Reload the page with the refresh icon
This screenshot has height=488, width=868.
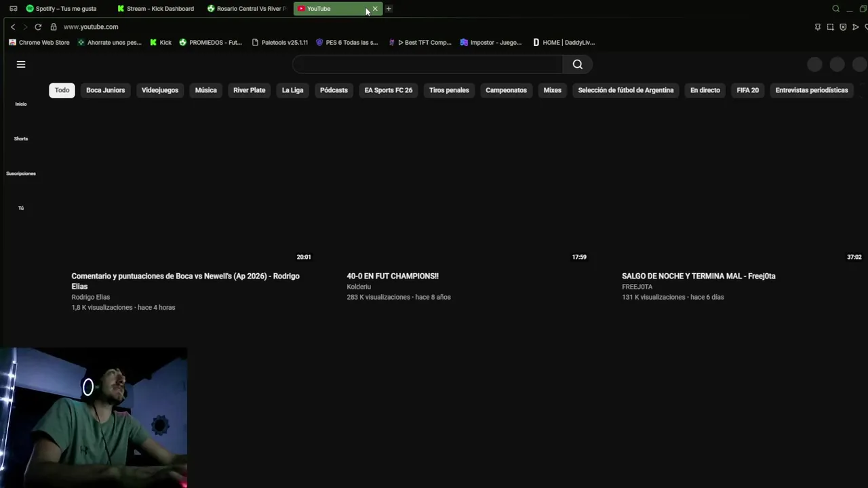click(38, 27)
